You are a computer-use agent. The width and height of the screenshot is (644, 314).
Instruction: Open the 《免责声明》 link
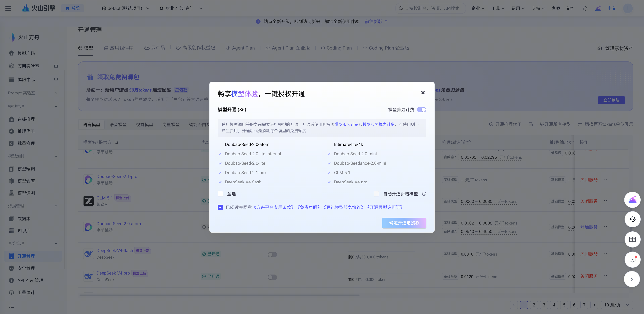tap(309, 207)
